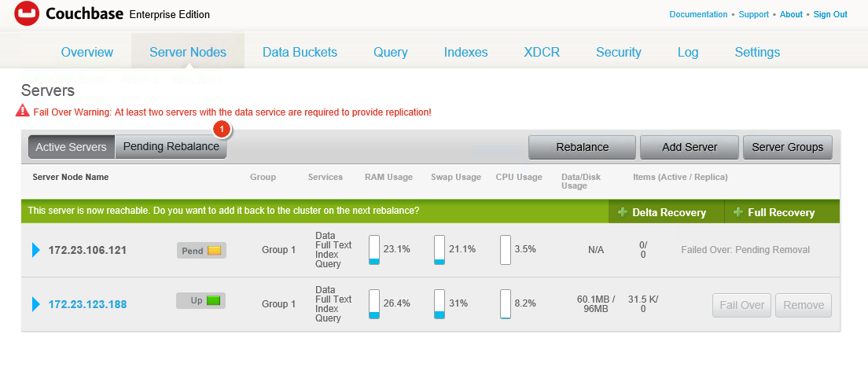Go to Data Buckets
868x371 pixels.
pyautogui.click(x=300, y=52)
